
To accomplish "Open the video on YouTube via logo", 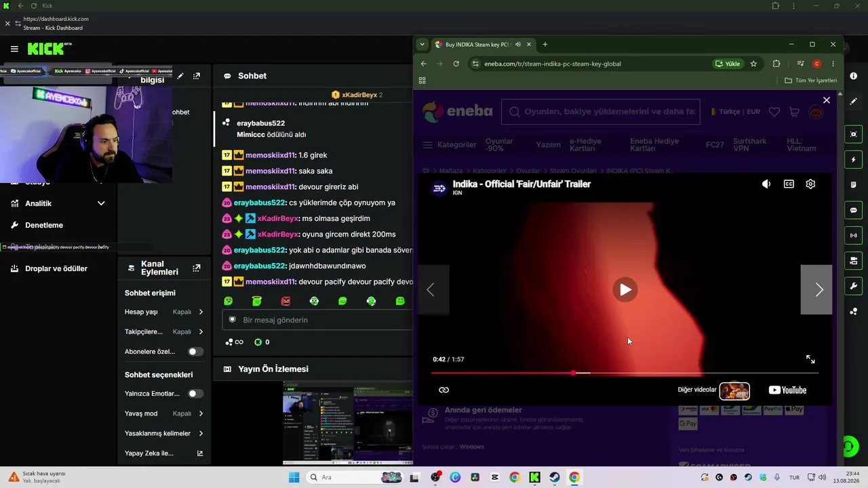I will (787, 390).
